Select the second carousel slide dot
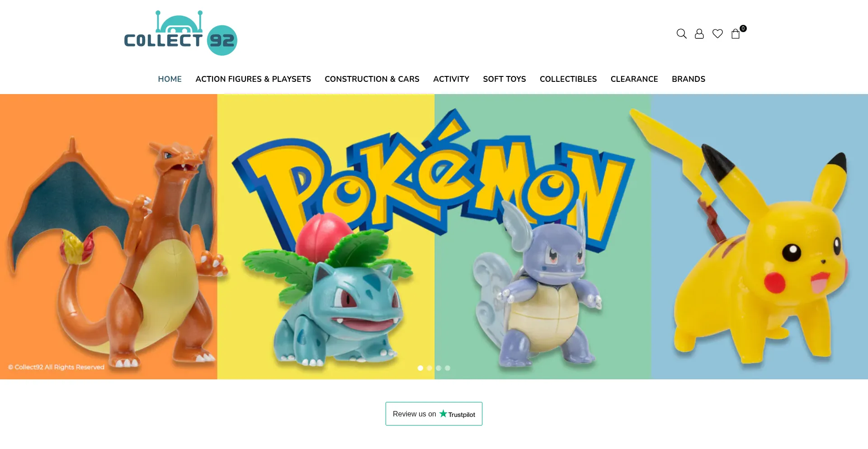Screen dimensions: 868x449 [x=429, y=368]
